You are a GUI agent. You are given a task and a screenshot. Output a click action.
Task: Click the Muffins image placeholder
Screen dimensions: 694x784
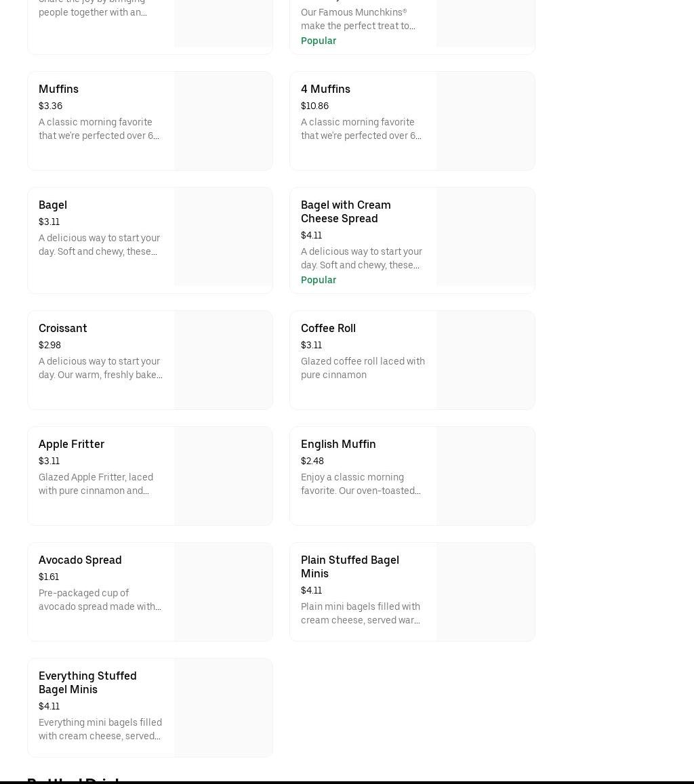tap(223, 121)
